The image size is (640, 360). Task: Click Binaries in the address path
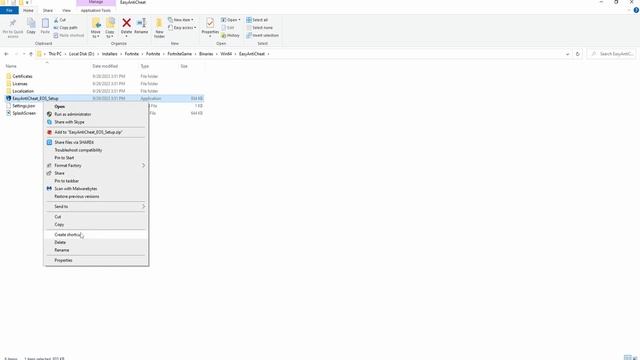[206, 54]
